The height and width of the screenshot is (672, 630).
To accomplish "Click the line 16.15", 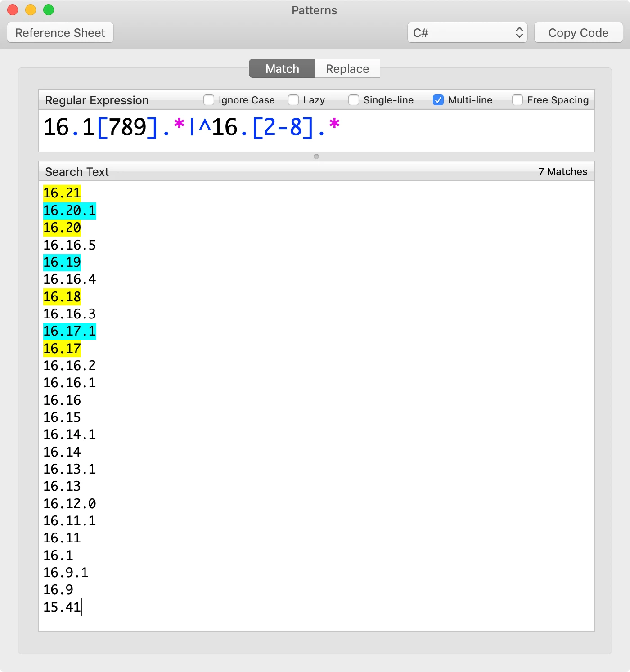I will (x=62, y=417).
